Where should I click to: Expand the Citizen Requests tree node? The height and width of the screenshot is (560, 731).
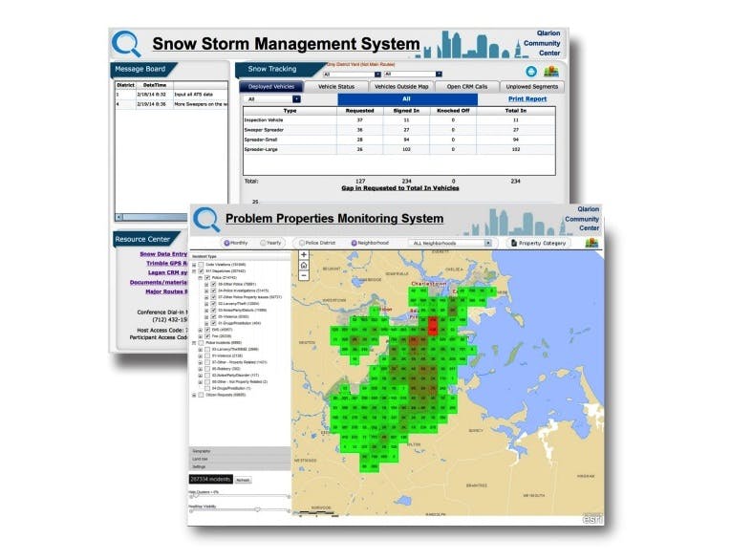coord(195,395)
